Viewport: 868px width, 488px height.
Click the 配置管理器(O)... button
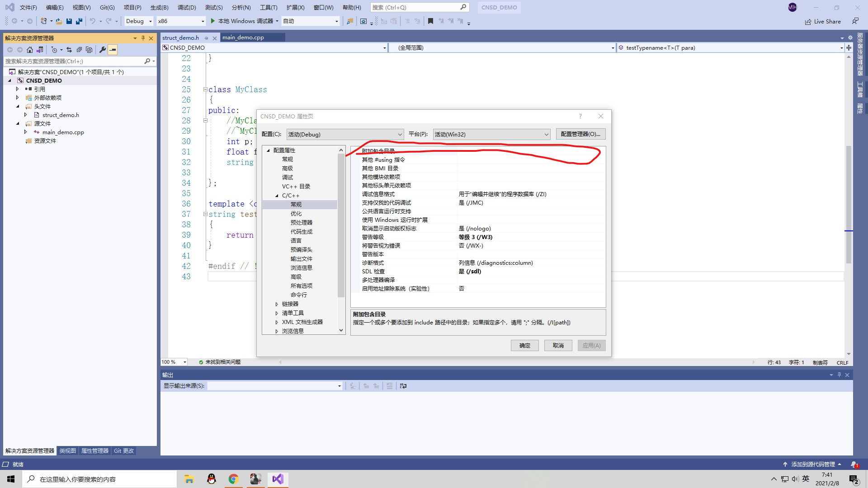(580, 134)
